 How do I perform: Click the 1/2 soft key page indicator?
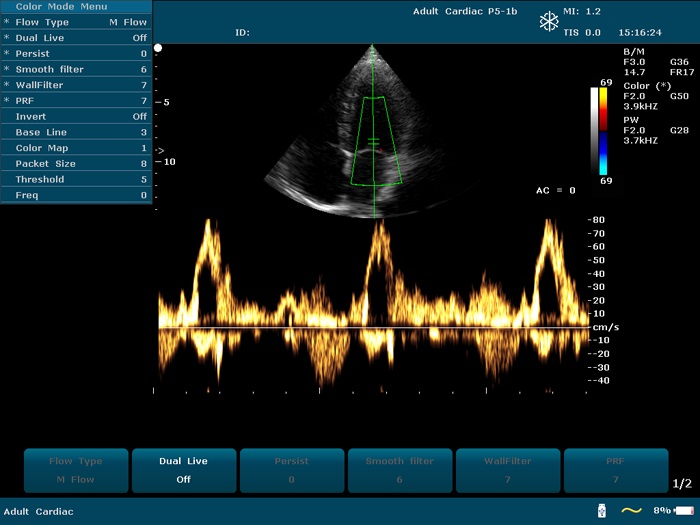(x=682, y=483)
